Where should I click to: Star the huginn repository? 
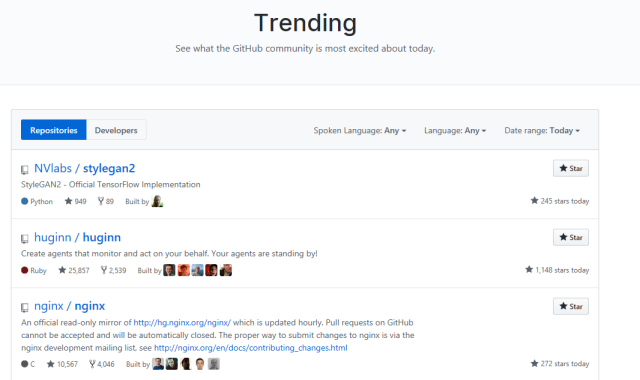click(571, 237)
